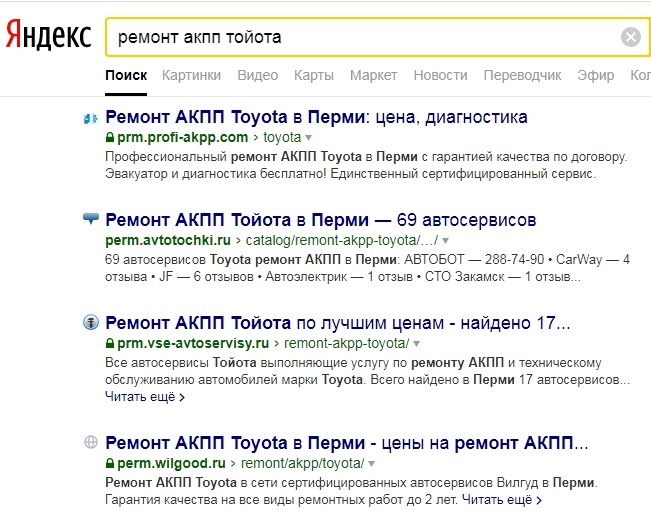Expand dropdown arrow after profi-akpp toyota URL
This screenshot has width=651, height=511.
coord(308,137)
